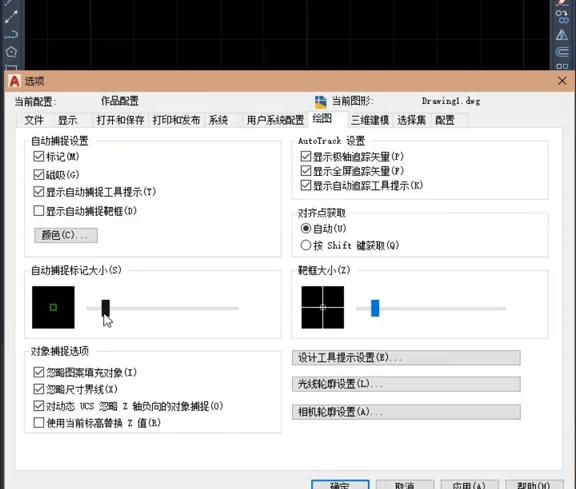Click the 对齐点获取 group label
This screenshot has width=576, height=489.
(x=322, y=213)
